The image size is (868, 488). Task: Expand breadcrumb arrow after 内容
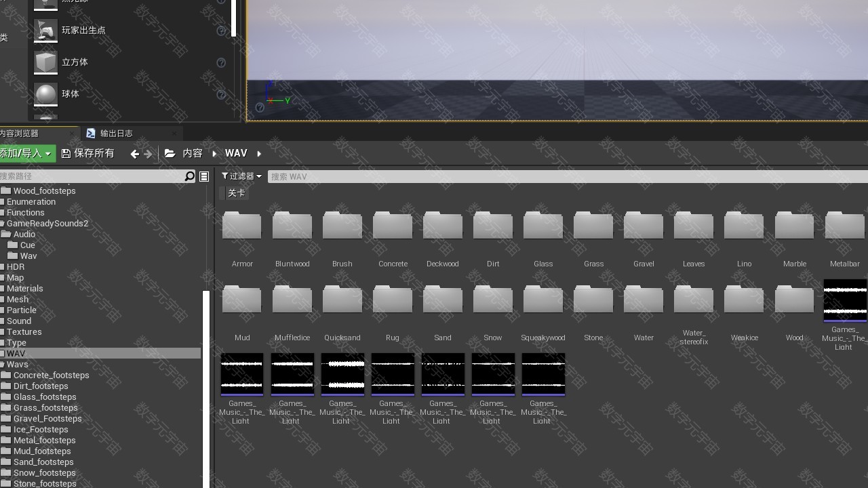[214, 154]
